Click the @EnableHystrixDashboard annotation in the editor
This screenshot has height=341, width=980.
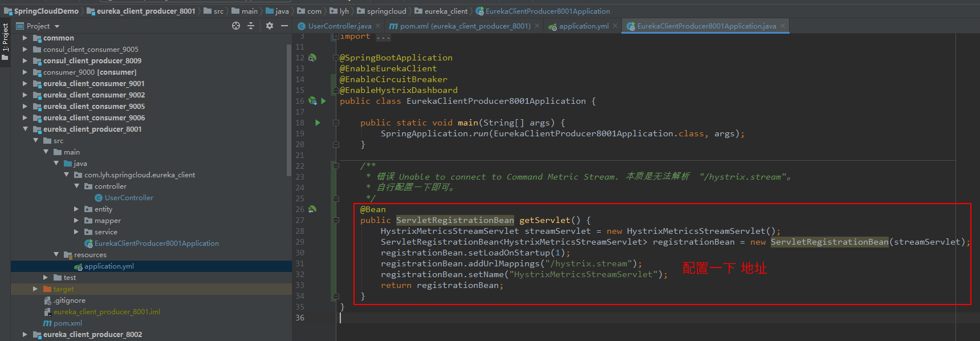pos(398,90)
